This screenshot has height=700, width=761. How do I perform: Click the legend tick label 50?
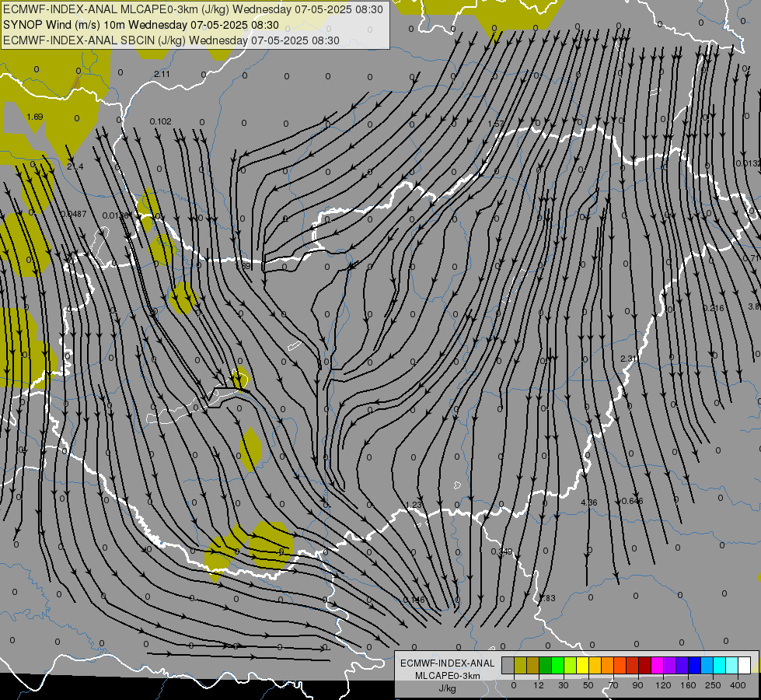(x=588, y=685)
